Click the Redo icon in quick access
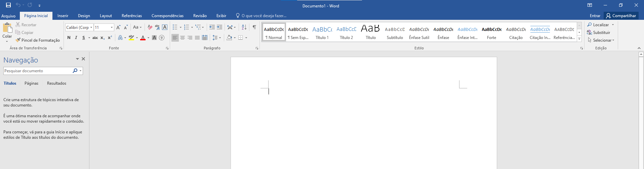Image resolution: width=644 pixels, height=169 pixels. click(30, 5)
